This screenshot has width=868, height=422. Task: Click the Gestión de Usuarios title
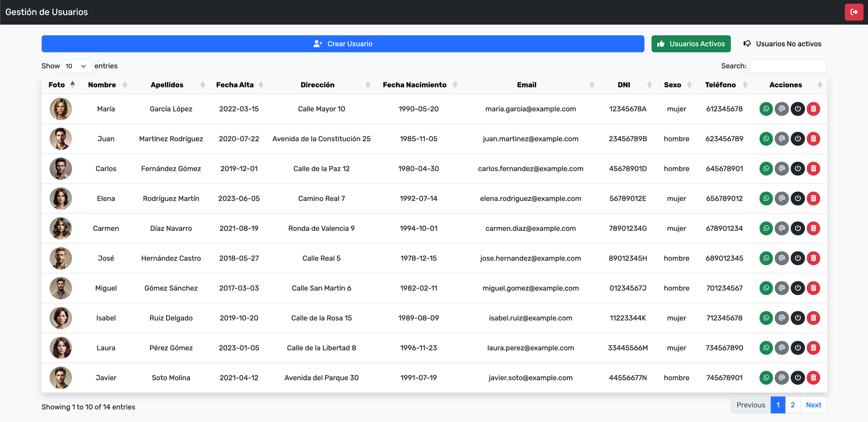(x=47, y=12)
